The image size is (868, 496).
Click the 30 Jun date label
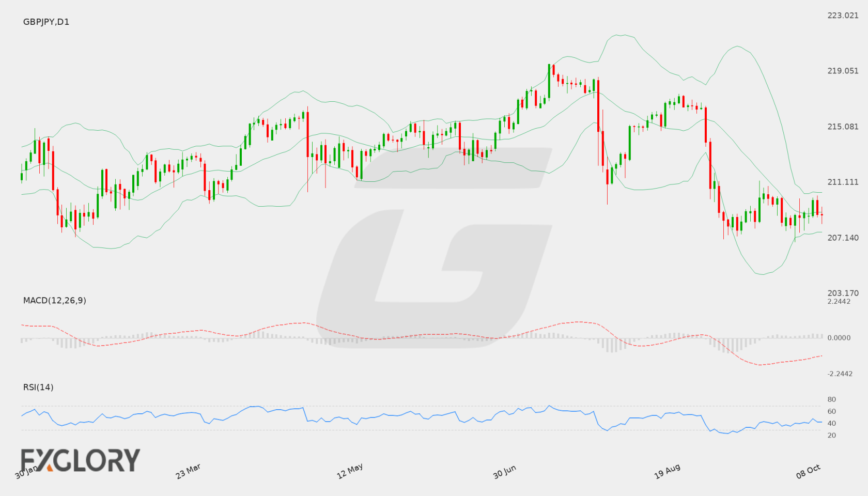pos(504,472)
